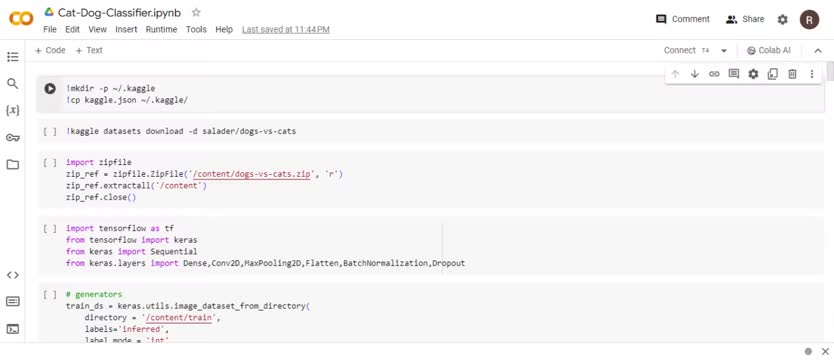
Task: Select the import zipfile cell run bracket
Action: (50, 162)
